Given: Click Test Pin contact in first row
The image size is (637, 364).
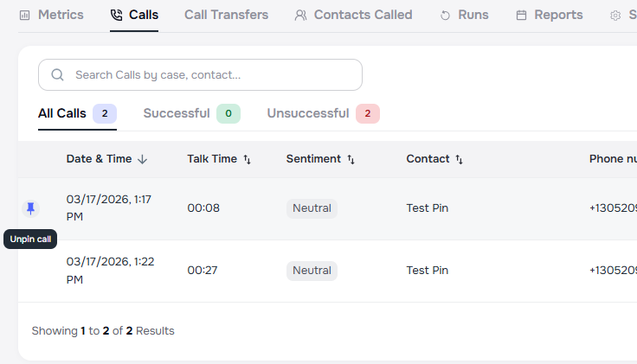Looking at the screenshot, I should (x=428, y=208).
